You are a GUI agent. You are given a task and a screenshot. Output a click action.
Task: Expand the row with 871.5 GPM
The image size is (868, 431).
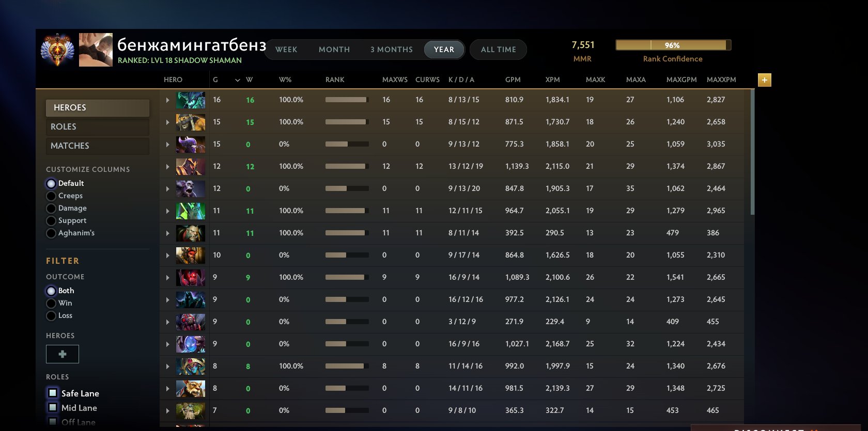[167, 122]
